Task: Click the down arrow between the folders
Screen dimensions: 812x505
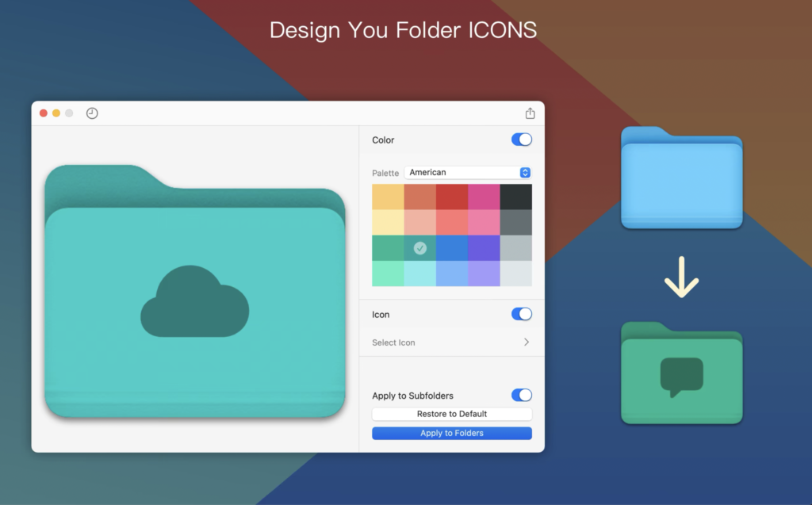Action: [681, 277]
